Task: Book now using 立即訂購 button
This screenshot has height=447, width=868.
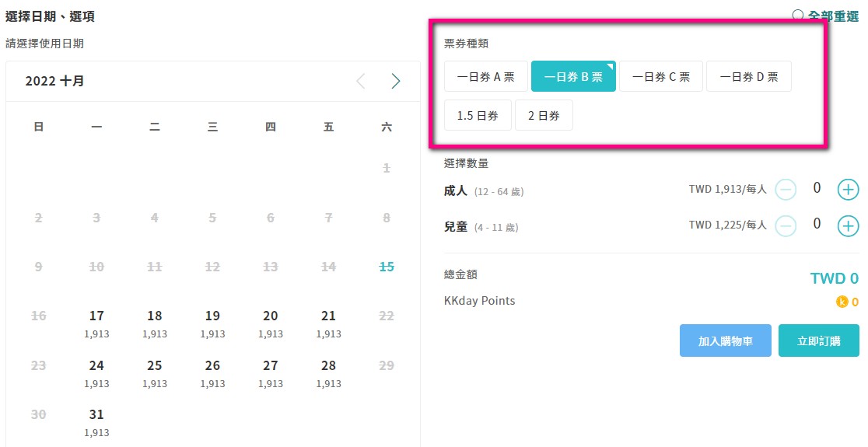Action: tap(819, 340)
